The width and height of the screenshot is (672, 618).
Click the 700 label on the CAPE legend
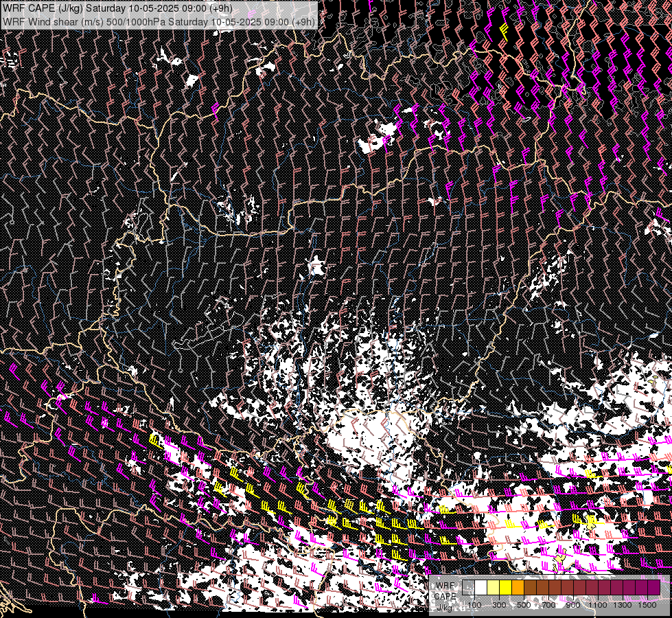point(548,605)
